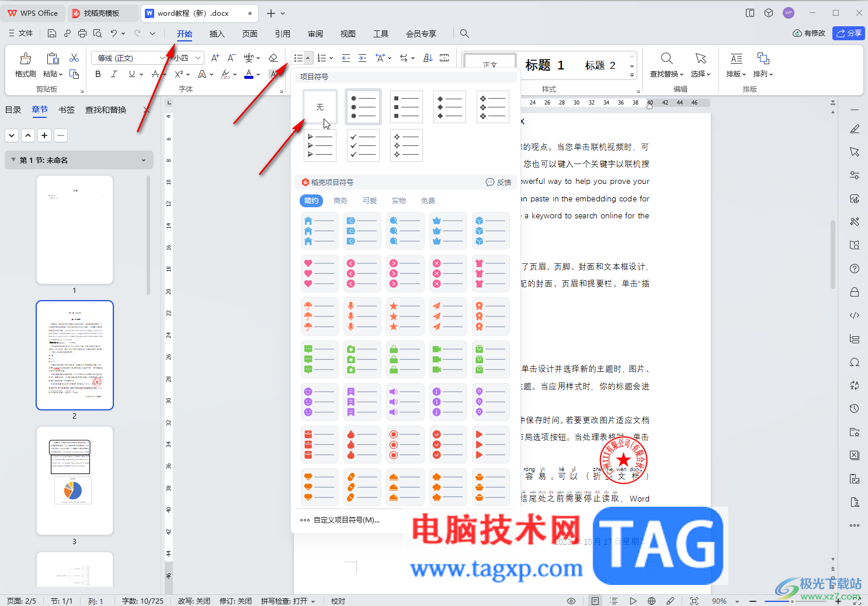The height and width of the screenshot is (606, 868).
Task: Collapse the bullet list dropdown arrow
Action: [x=308, y=58]
